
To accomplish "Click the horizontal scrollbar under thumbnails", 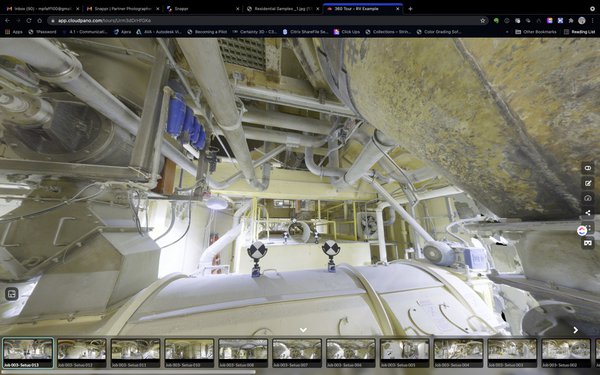I will 127,372.
